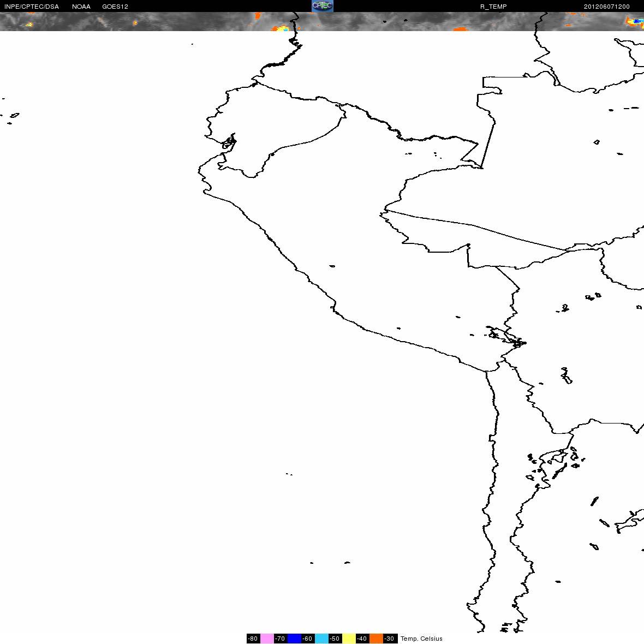Click the -30 legend value
The width and height of the screenshot is (644, 644).
click(x=389, y=638)
